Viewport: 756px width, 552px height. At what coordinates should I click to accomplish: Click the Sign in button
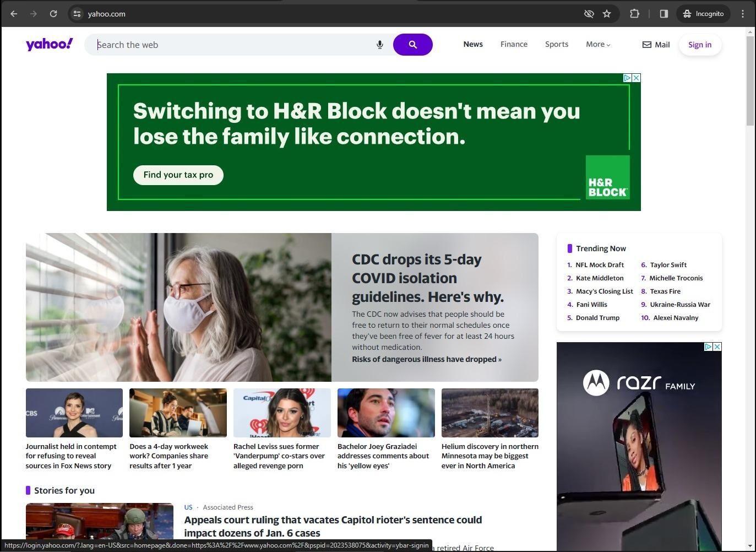point(700,45)
